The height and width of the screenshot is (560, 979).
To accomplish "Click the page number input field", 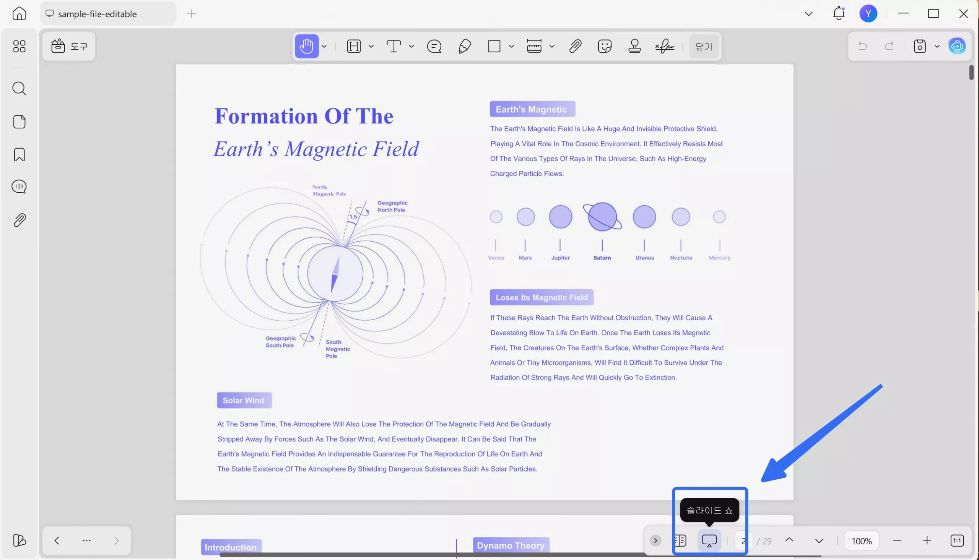I will click(743, 541).
